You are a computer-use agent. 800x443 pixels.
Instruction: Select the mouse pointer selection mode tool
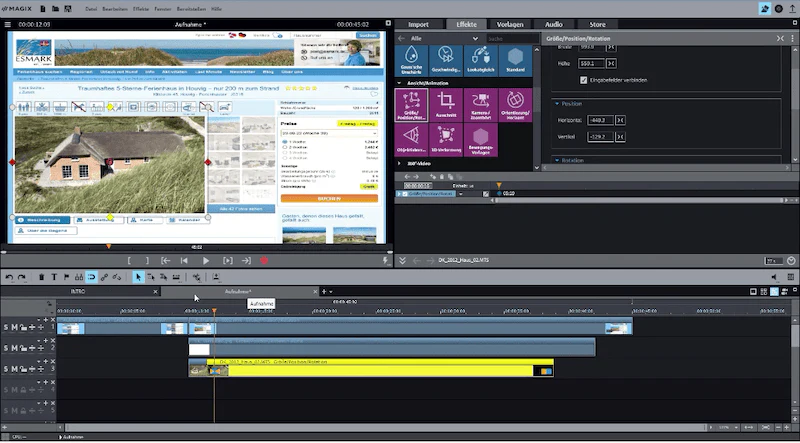(138, 277)
